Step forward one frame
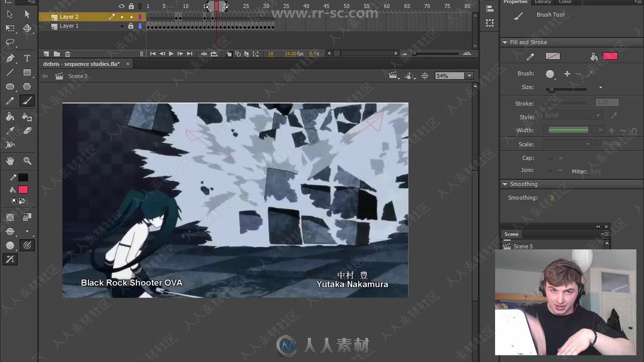644x362 pixels. click(x=180, y=54)
